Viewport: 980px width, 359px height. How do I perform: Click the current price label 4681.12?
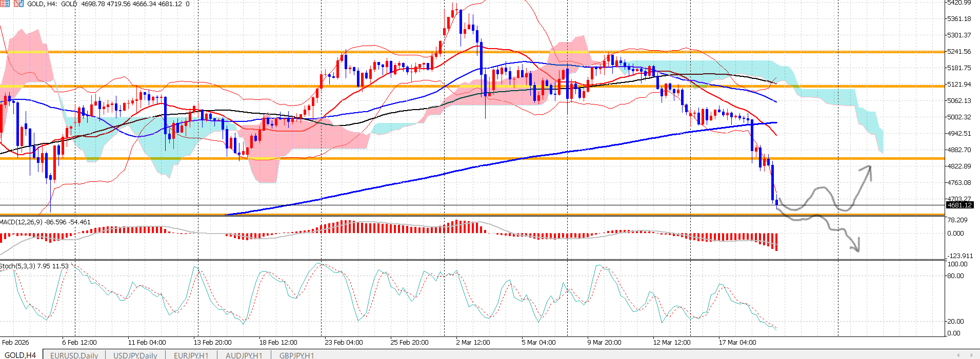point(959,205)
